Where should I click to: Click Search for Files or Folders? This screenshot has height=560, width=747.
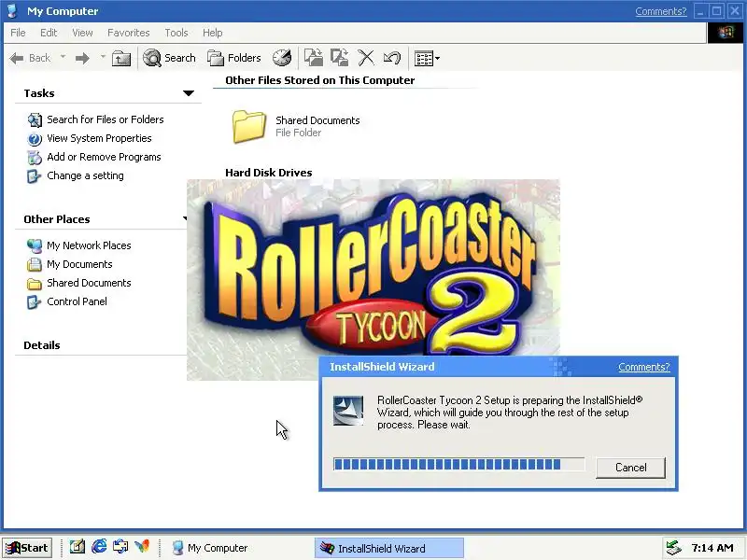click(106, 119)
